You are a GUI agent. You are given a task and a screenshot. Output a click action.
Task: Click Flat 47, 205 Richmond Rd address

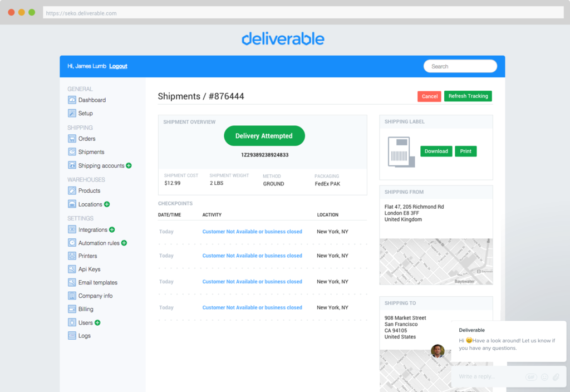coord(414,207)
